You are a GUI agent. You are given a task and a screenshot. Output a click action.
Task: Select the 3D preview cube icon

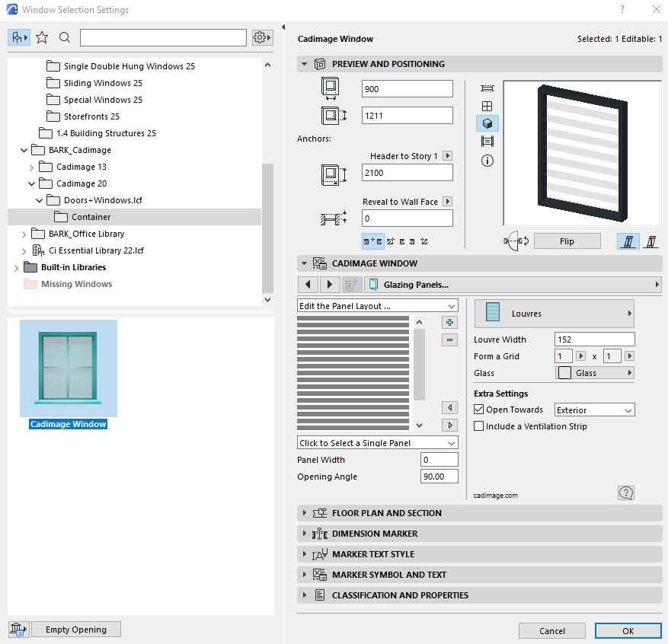tap(487, 123)
